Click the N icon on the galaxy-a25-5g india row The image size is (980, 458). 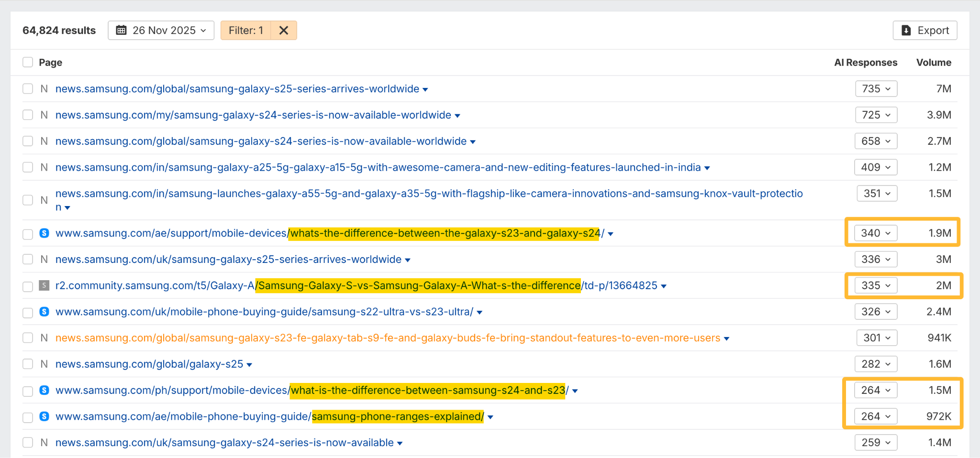tap(44, 167)
